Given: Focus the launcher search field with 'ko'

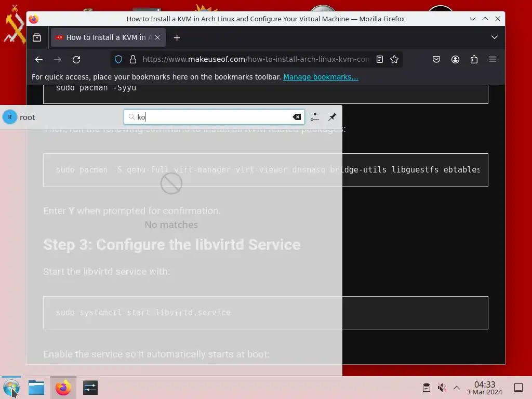Looking at the screenshot, I should (214, 117).
